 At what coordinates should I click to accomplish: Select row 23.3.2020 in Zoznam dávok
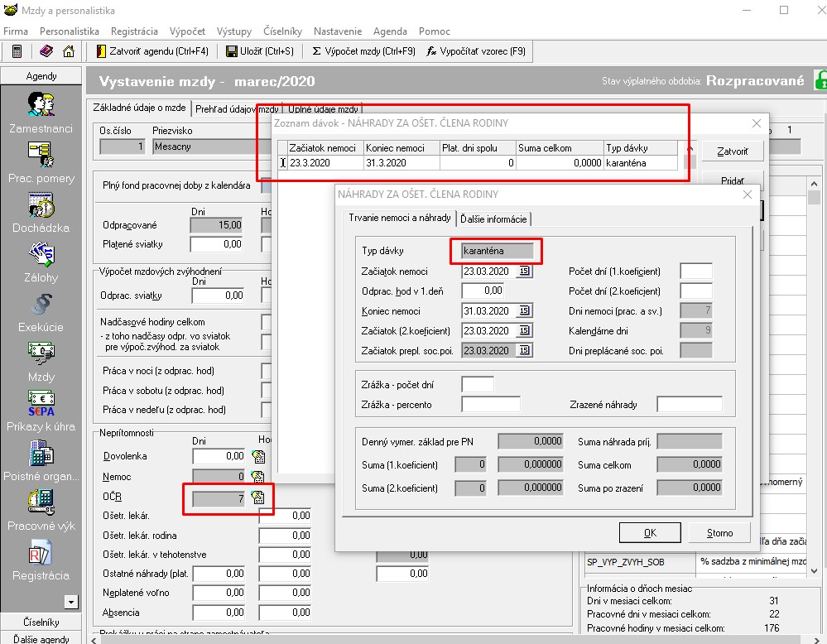[478, 163]
